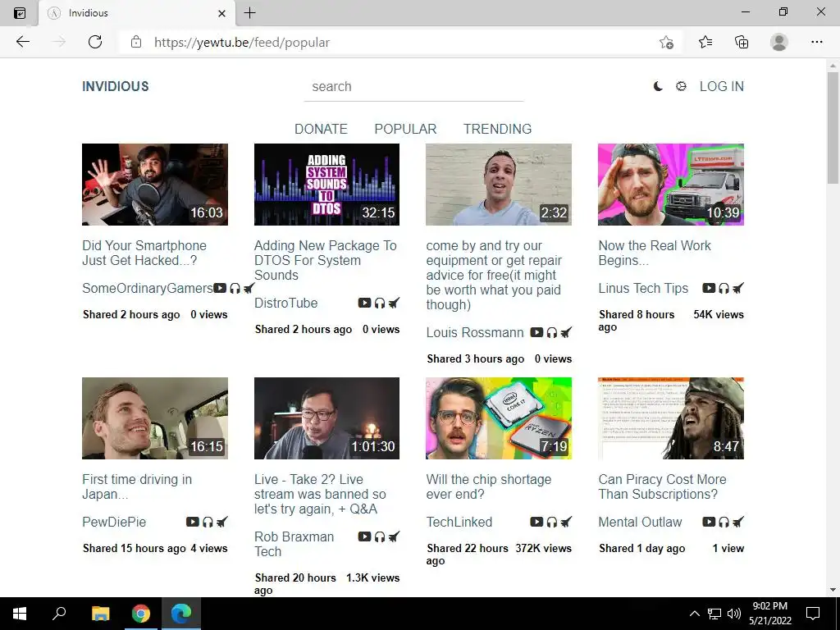Switch instance icon beside Louis Rossmann
The height and width of the screenshot is (630, 840).
point(566,333)
